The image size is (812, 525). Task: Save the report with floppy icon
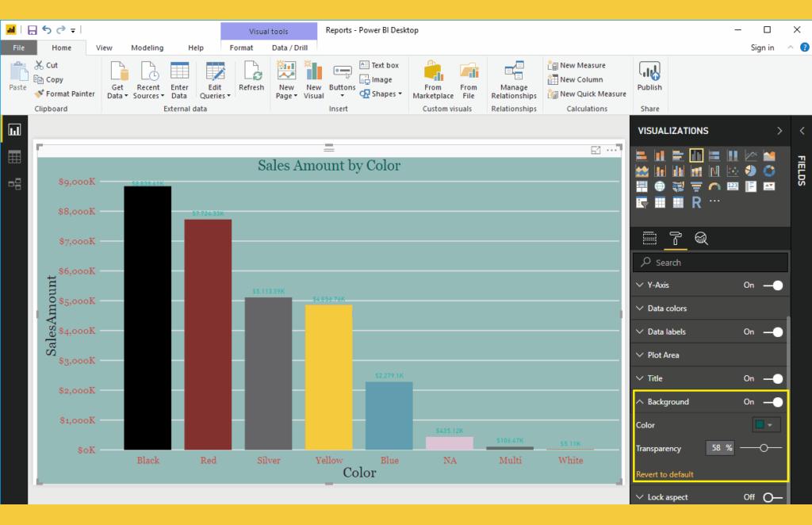(32, 30)
